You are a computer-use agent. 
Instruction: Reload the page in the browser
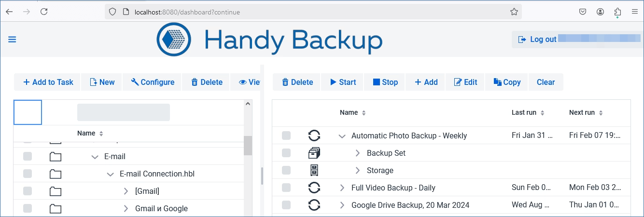44,12
